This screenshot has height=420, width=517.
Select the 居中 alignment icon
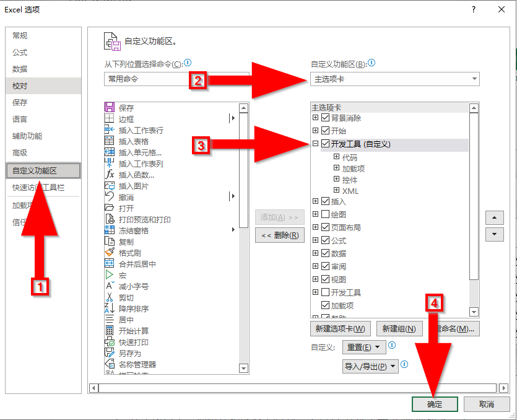[x=110, y=320]
